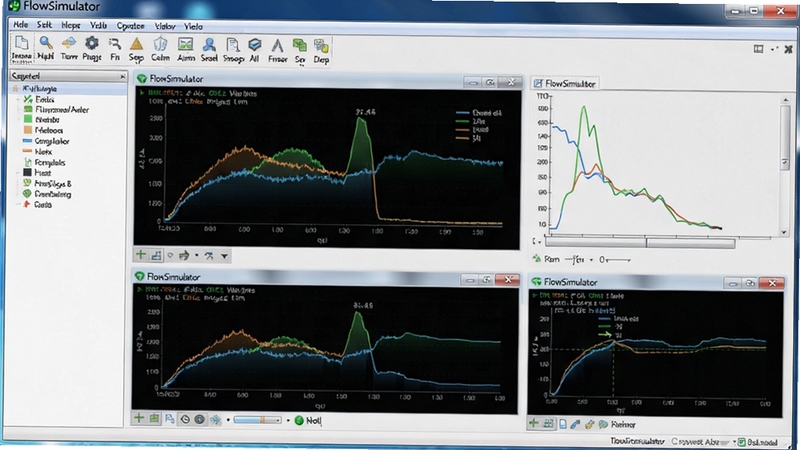Screen dimensions: 800x450
Task: Close the sidebar panel with its header X
Action: (x=122, y=77)
